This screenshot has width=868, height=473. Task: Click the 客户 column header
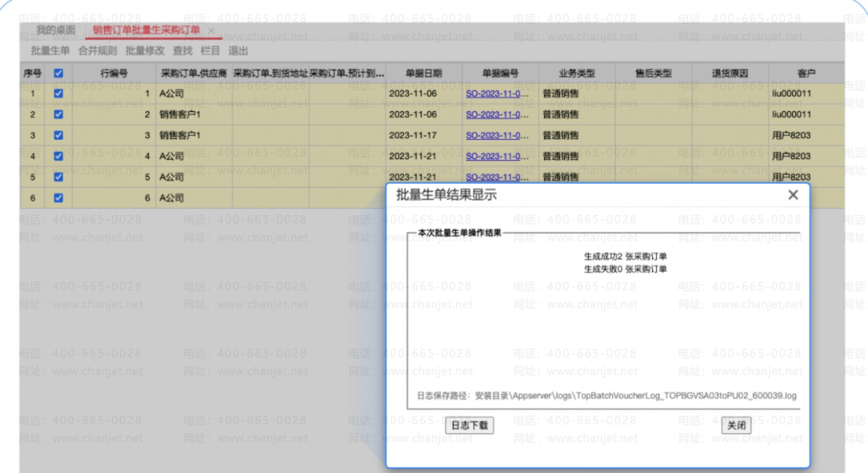807,74
